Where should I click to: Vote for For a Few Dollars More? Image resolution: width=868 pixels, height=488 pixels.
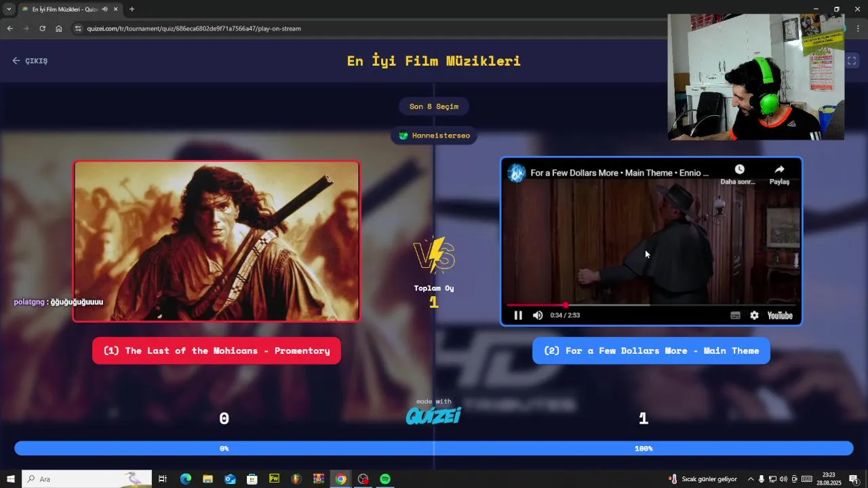[x=651, y=350]
